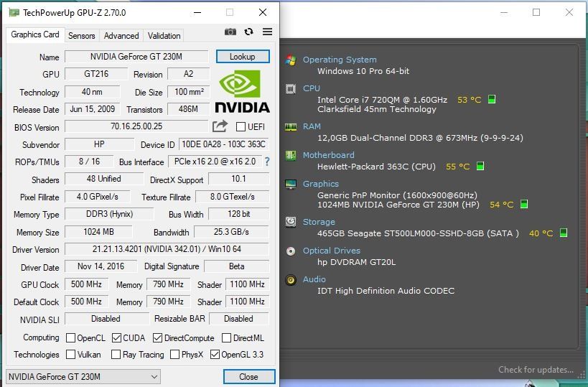Screen dimensions: 588x387
Task: Minimize the GPU-Z window
Action: pos(197,12)
